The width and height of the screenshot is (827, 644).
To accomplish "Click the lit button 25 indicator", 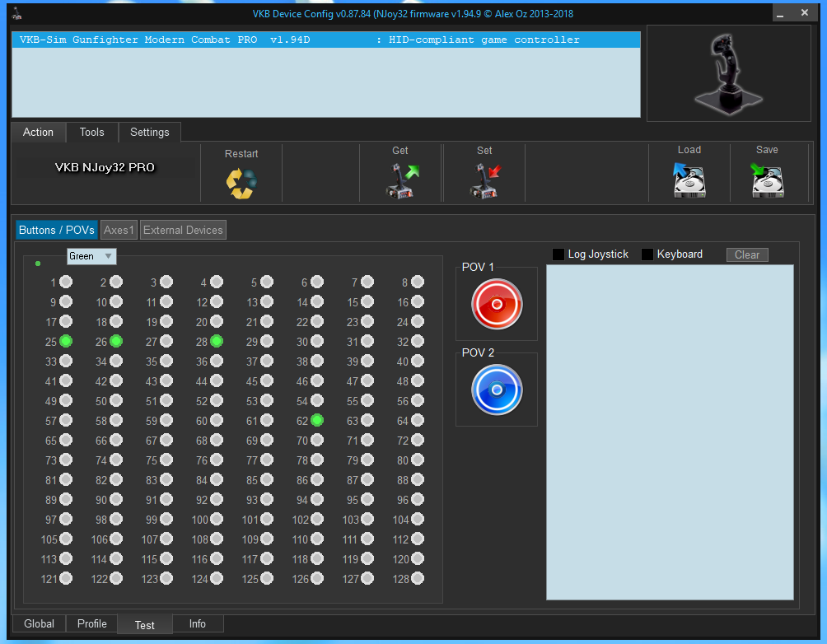I will [x=66, y=341].
